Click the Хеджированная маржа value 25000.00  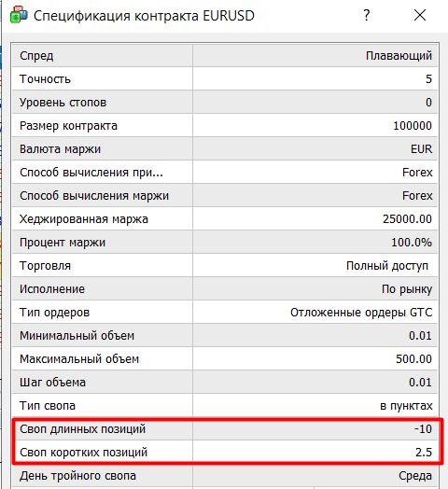(x=407, y=219)
